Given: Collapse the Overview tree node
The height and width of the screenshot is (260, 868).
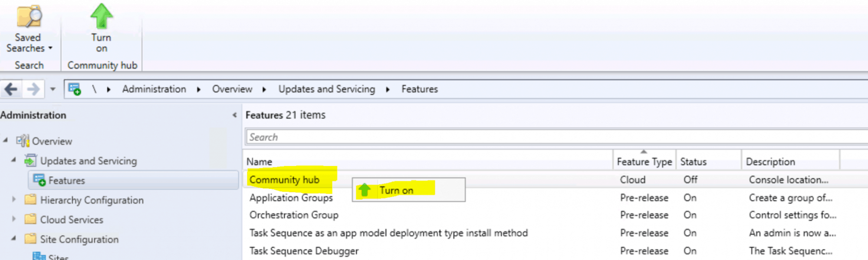Looking at the screenshot, I should [x=5, y=140].
